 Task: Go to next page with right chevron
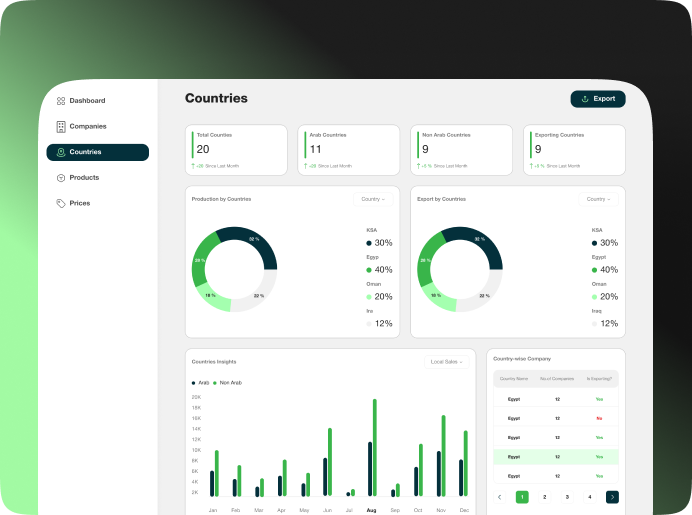[612, 497]
